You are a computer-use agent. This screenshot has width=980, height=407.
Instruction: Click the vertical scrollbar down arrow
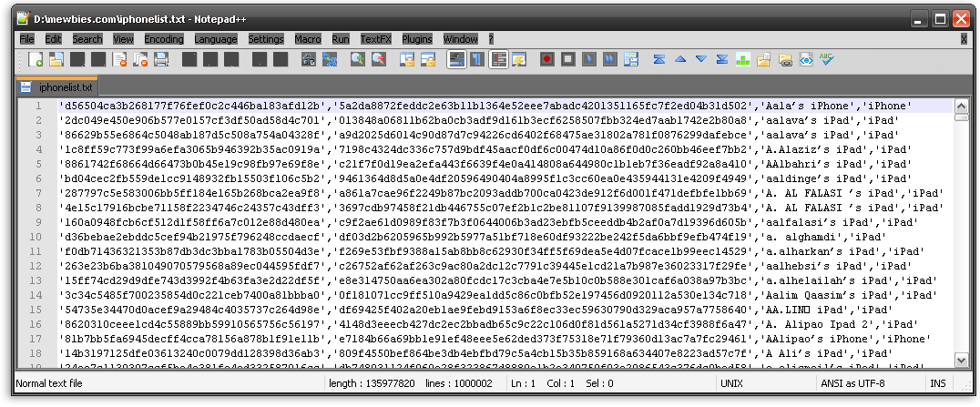pyautogui.click(x=962, y=359)
